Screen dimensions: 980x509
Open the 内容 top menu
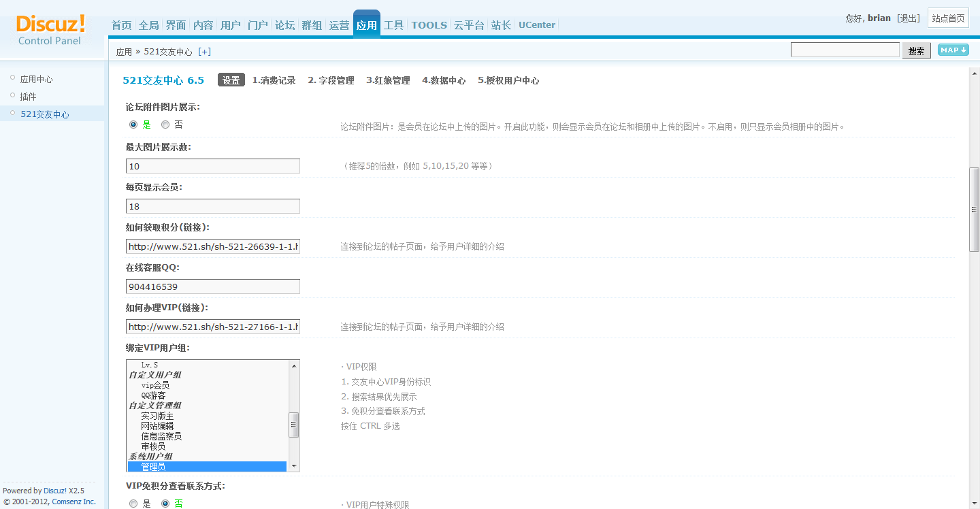(x=203, y=25)
